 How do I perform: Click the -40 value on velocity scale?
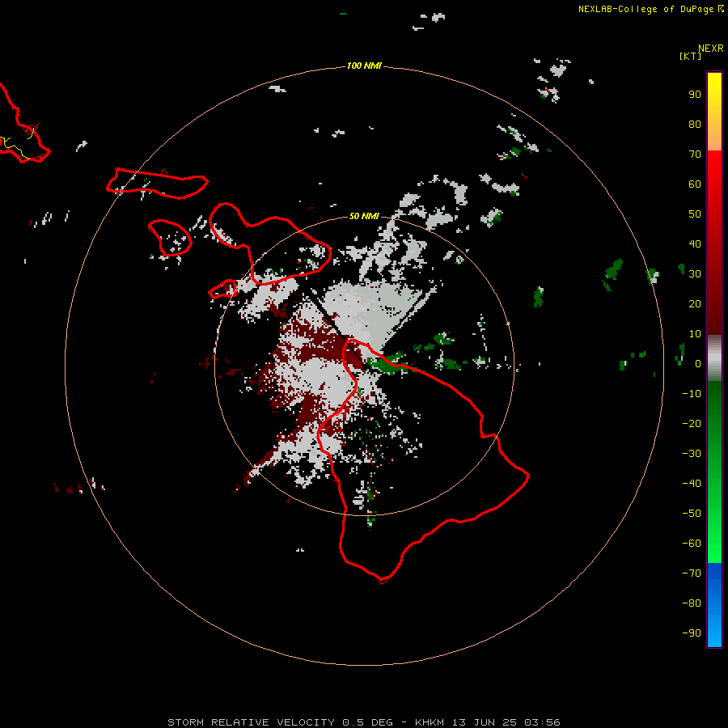pos(692,484)
